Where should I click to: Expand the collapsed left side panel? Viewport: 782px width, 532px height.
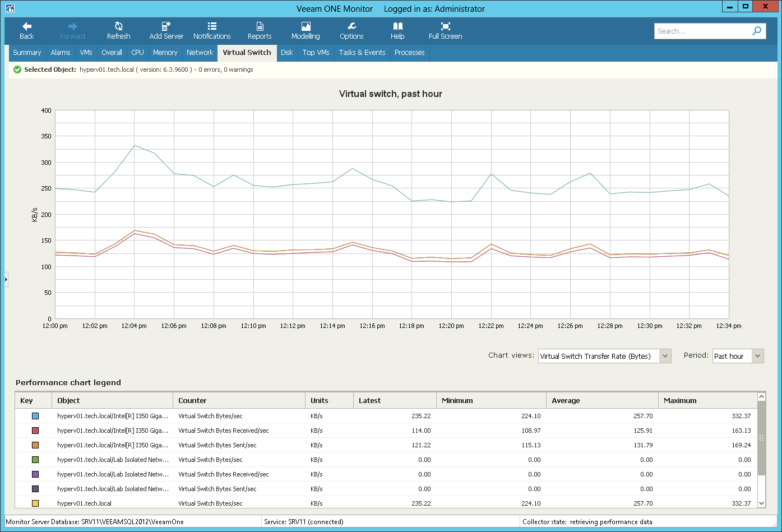6,279
